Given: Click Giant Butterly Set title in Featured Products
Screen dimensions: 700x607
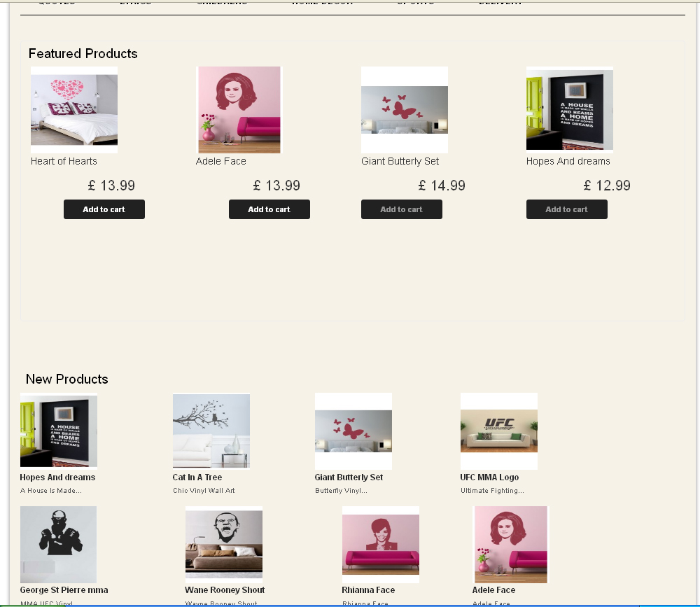Looking at the screenshot, I should point(400,161).
